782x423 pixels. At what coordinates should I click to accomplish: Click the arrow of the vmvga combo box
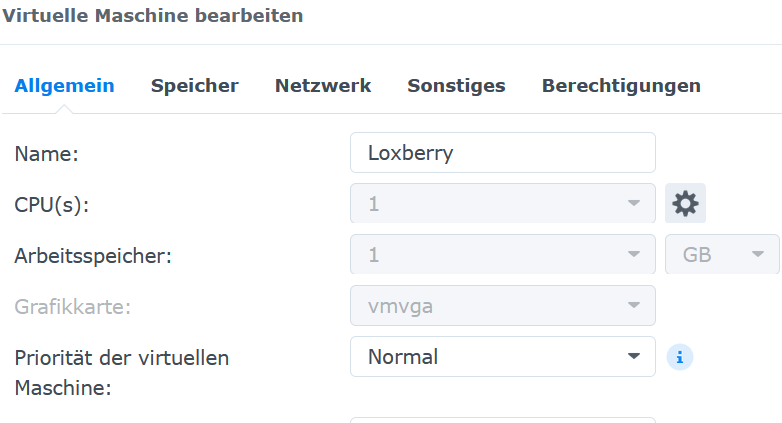[x=633, y=306]
